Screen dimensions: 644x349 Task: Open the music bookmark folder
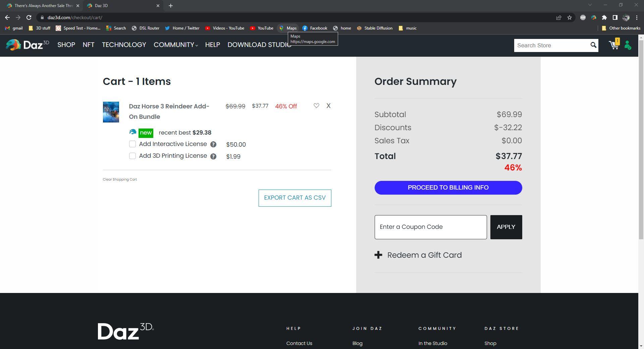coord(408,28)
